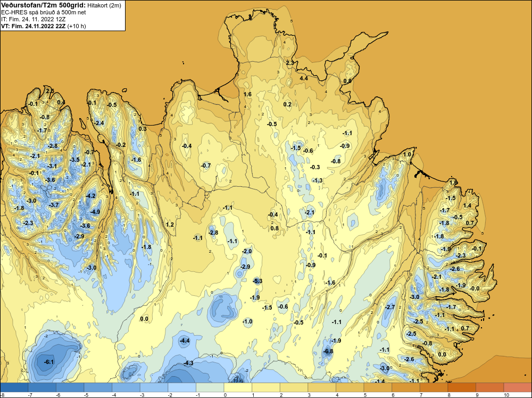Click the "IT: Fim. 24. 11. 2022 12Z" line

33,19
